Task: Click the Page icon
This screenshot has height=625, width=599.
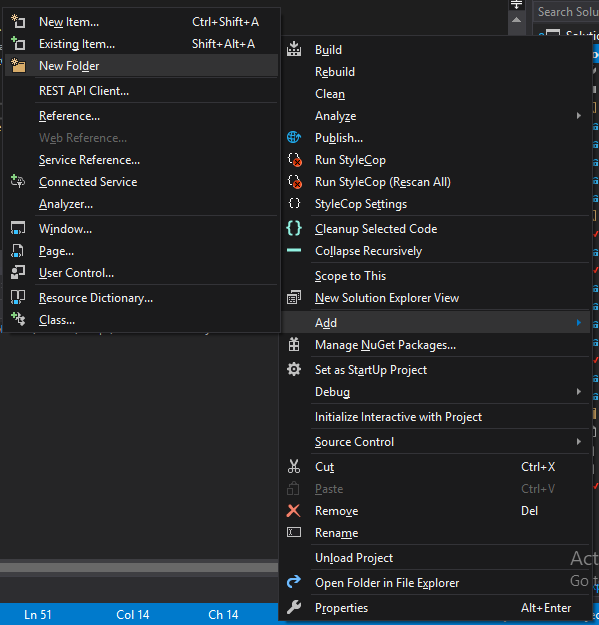Action: pos(18,251)
